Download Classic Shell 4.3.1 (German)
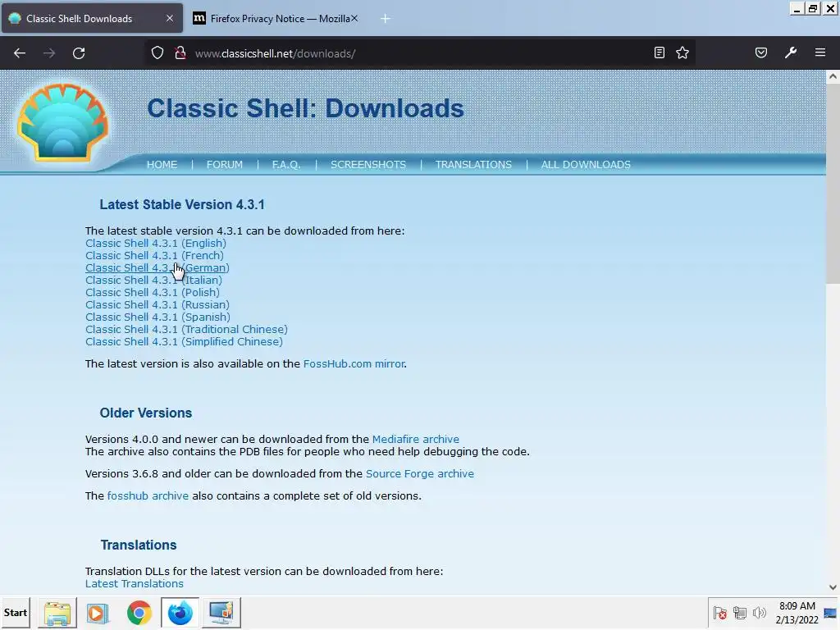The width and height of the screenshot is (840, 630). tap(157, 268)
